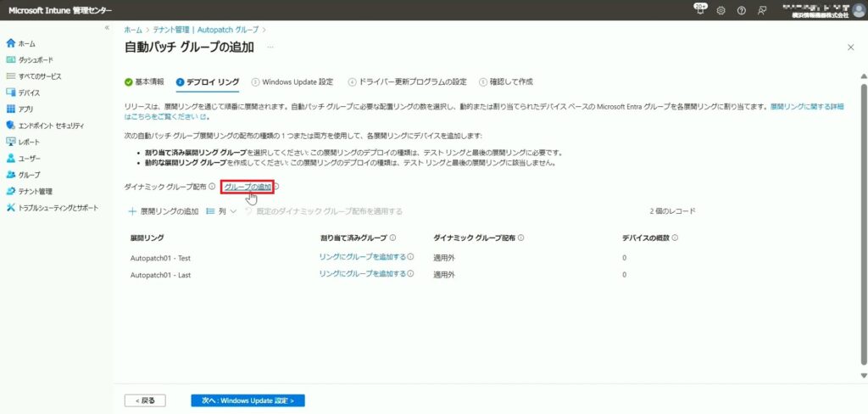
Task: Click the グループの追加 link
Action: pyautogui.click(x=248, y=187)
